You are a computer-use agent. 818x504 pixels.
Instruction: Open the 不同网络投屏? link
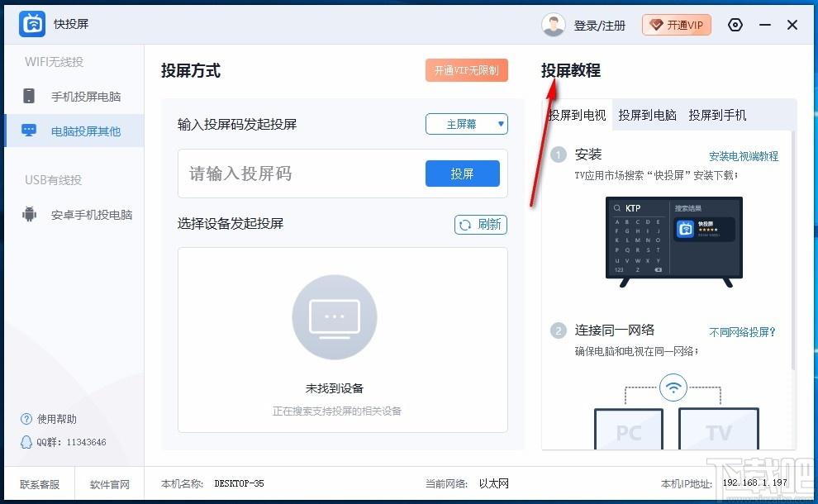(742, 332)
